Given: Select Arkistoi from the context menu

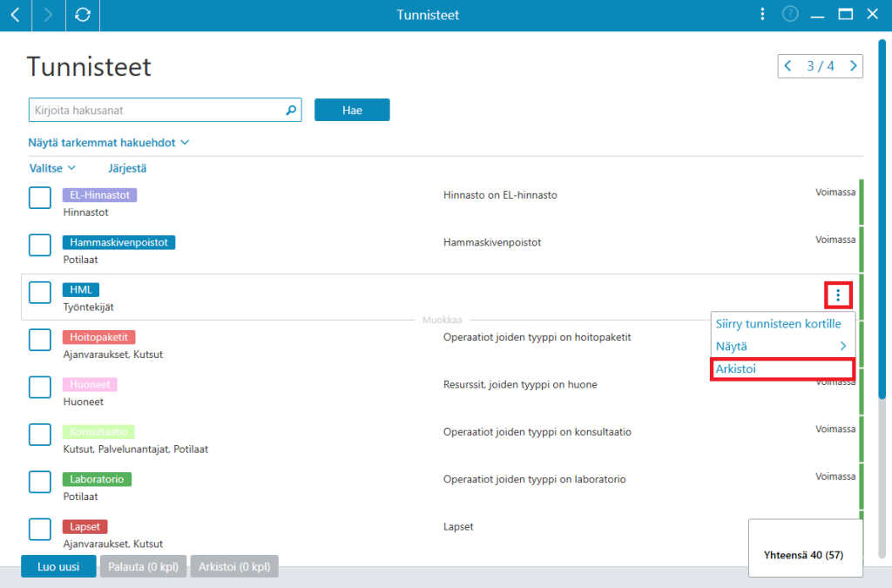Looking at the screenshot, I should click(782, 368).
